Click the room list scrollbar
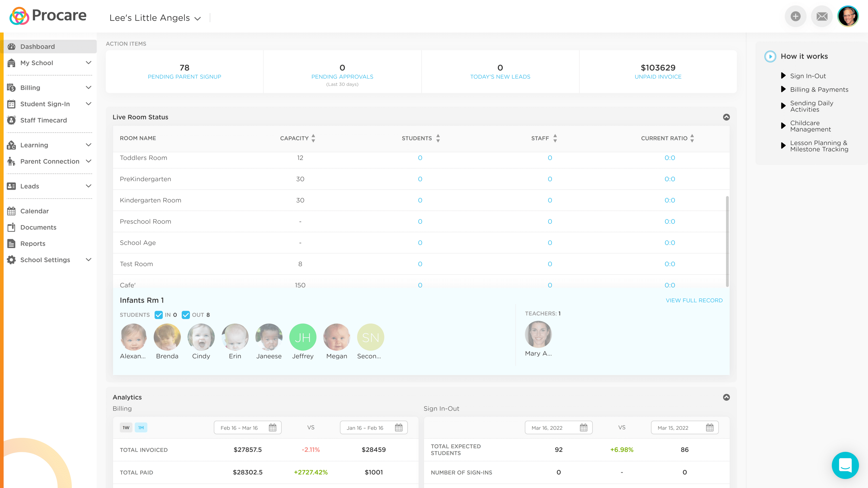The width and height of the screenshot is (868, 488). pyautogui.click(x=727, y=241)
